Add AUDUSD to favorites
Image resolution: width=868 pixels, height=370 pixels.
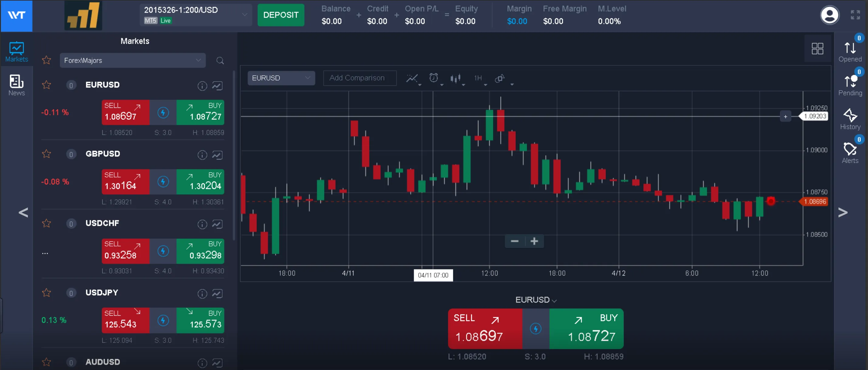[46, 362]
